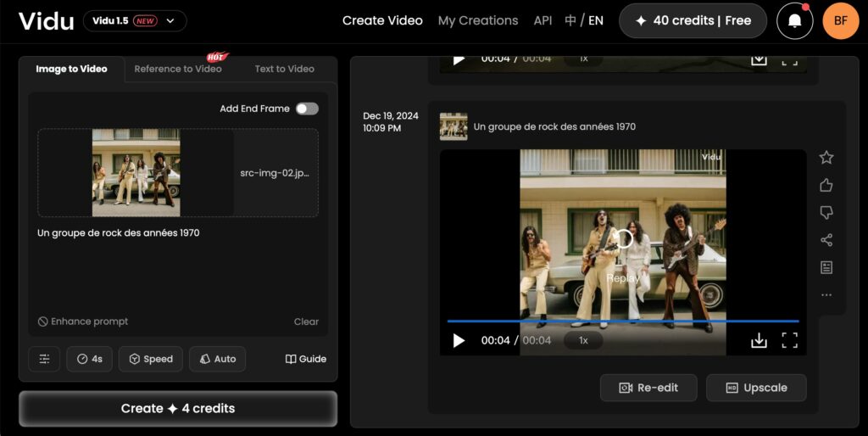Change the 4s duration setting
This screenshot has height=436, width=868.
pyautogui.click(x=89, y=359)
